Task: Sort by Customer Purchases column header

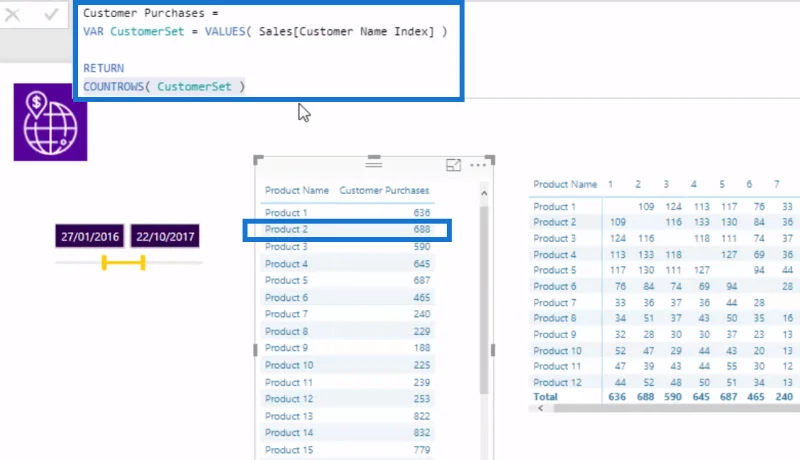Action: coord(384,190)
